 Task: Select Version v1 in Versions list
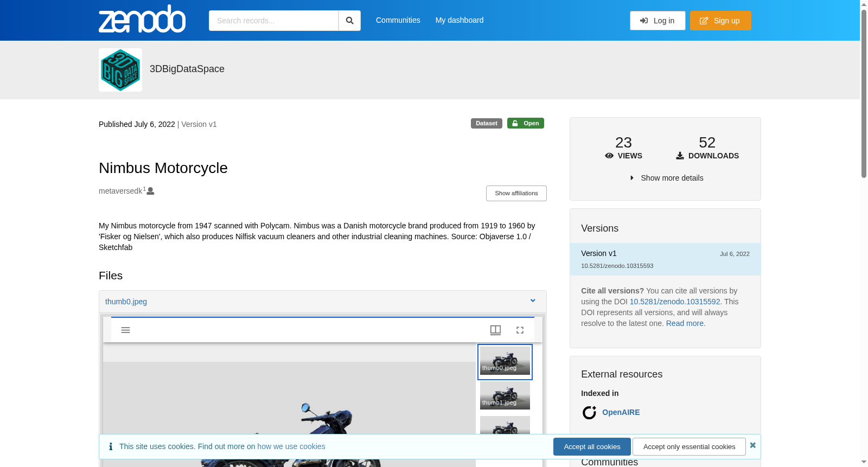(x=665, y=259)
